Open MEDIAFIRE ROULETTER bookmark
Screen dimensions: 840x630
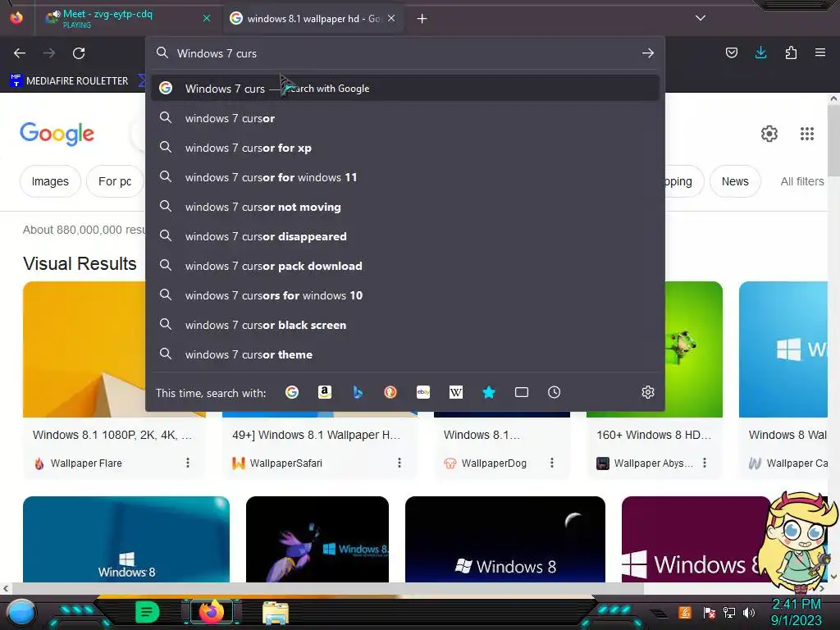[70, 81]
